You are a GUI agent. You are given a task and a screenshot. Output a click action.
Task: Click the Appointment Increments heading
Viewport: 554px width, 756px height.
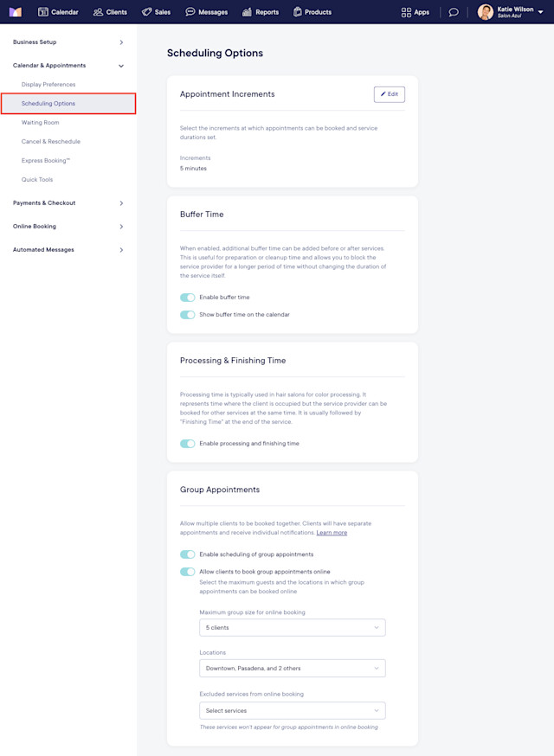[x=228, y=94]
